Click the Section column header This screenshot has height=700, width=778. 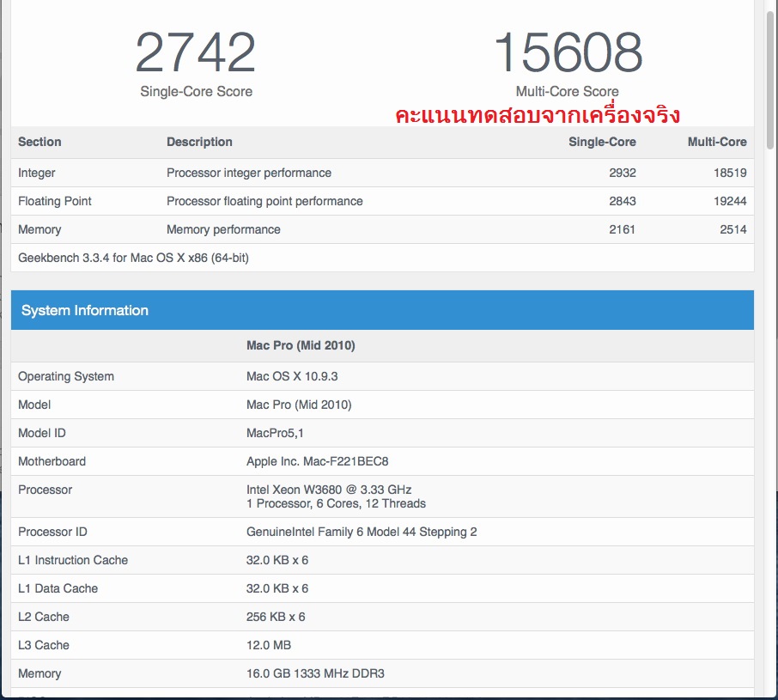[40, 142]
